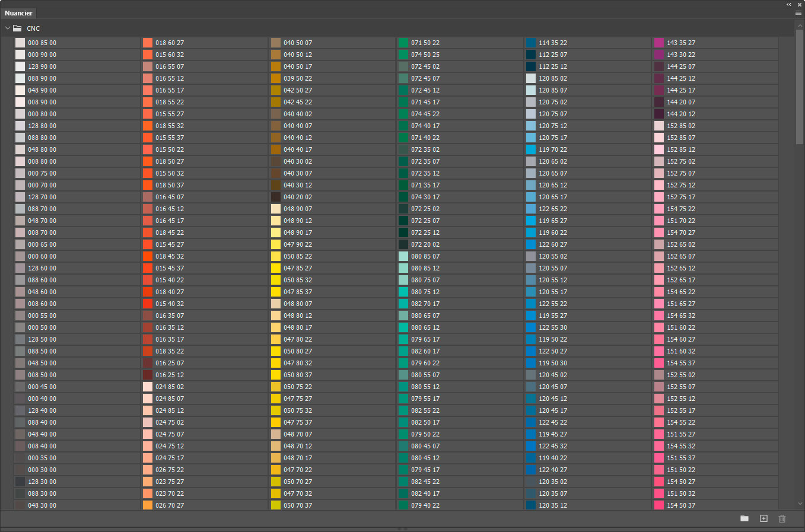The image size is (805, 532).
Task: Pick the magenta swatch 143 35 27
Action: tap(659, 43)
